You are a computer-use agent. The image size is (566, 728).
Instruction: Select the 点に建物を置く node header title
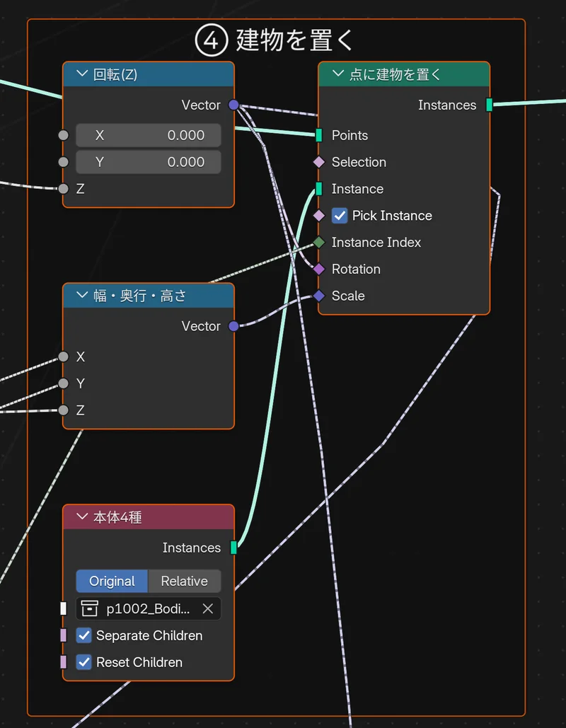coord(395,74)
